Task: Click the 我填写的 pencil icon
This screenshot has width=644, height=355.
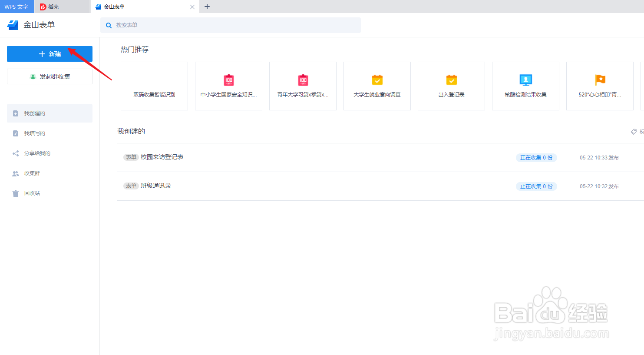Action: click(x=16, y=133)
